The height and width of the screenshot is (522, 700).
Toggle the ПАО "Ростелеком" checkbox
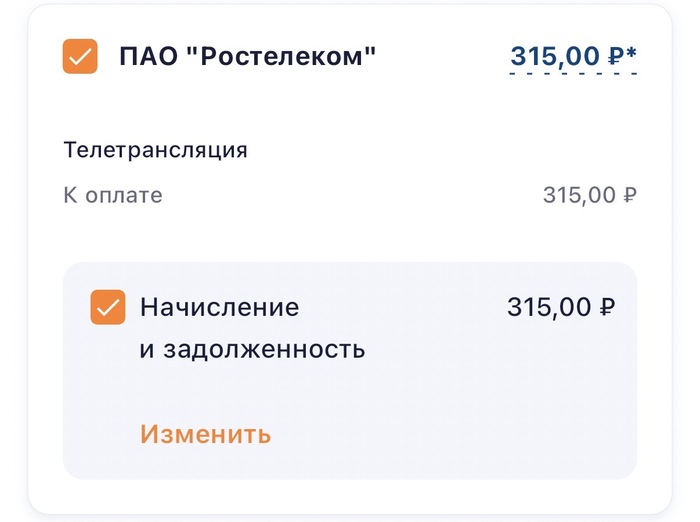(80, 56)
